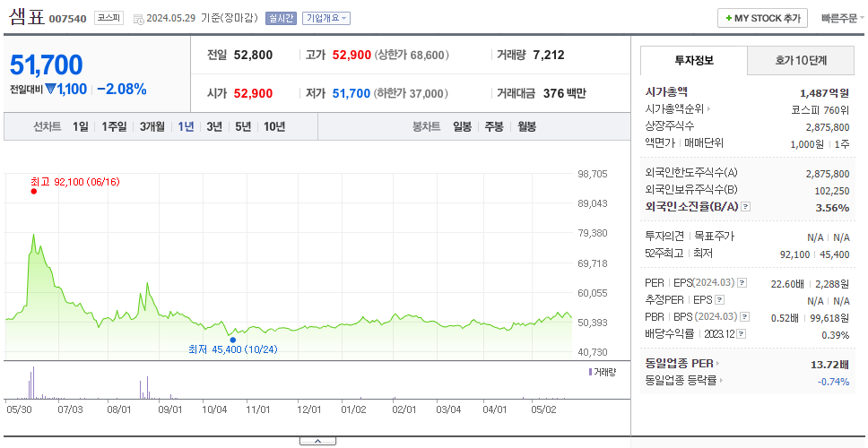Viewport: 868px width, 448px height.
Task: Click the stock name 샘표
Action: point(27,16)
